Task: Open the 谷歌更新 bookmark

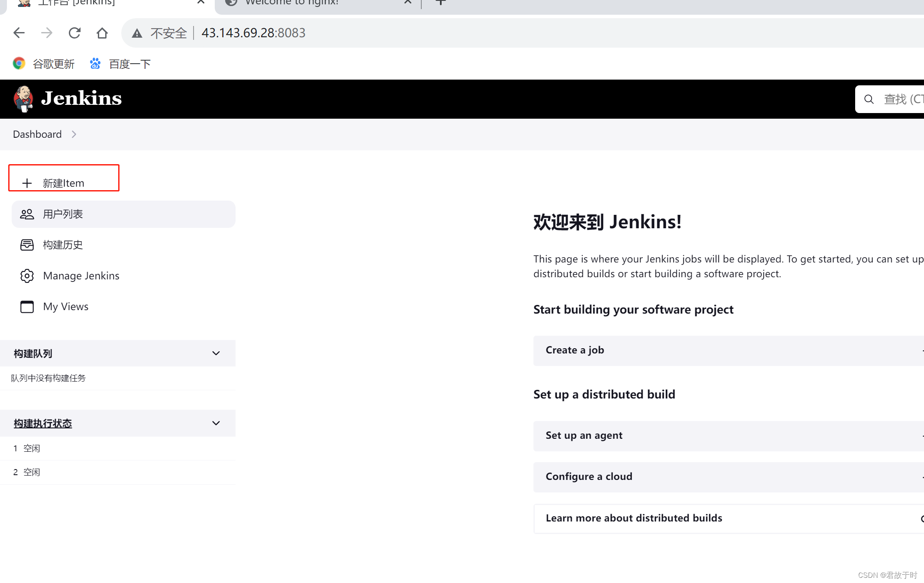Action: tap(44, 64)
